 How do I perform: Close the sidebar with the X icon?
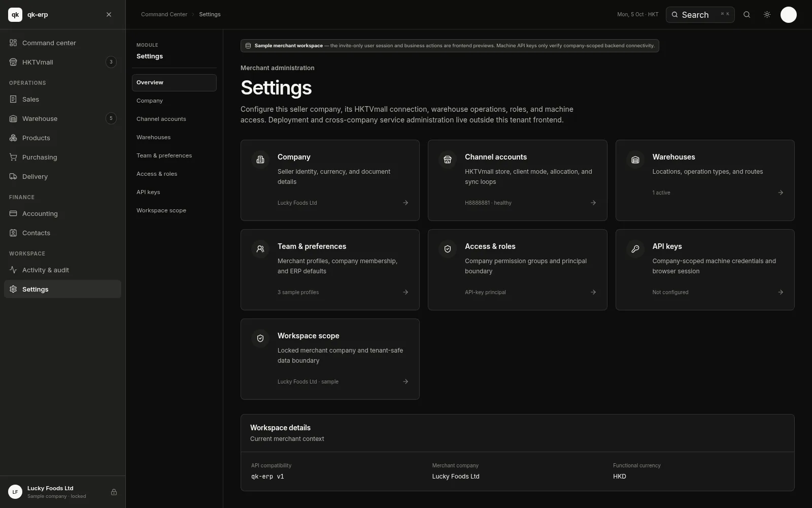click(x=109, y=15)
